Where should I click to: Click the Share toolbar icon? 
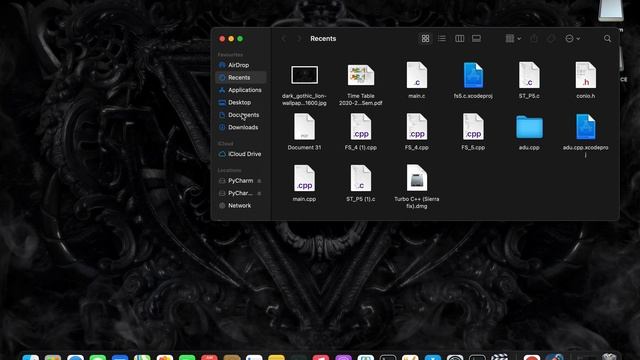[x=534, y=38]
